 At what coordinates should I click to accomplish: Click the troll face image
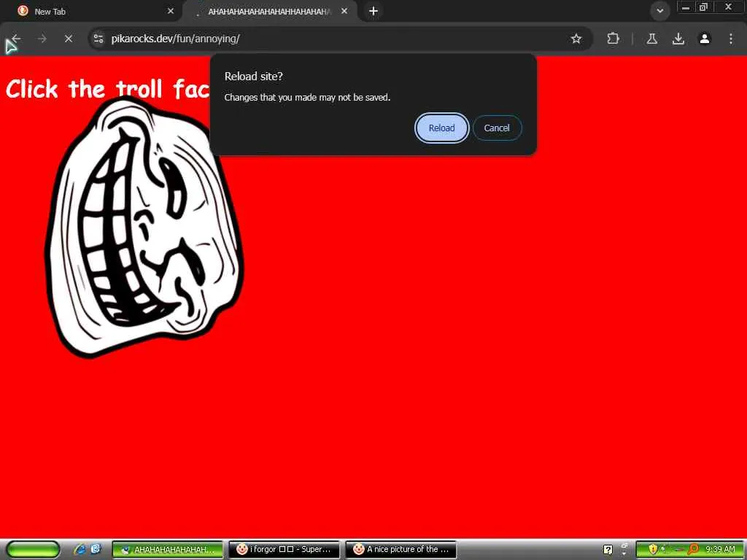coord(144,227)
